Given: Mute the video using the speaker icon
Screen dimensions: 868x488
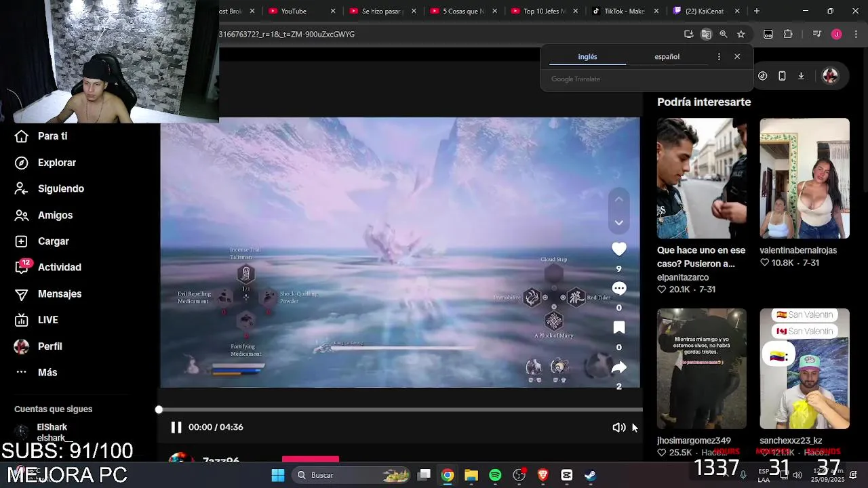Looking at the screenshot, I should pos(618,427).
